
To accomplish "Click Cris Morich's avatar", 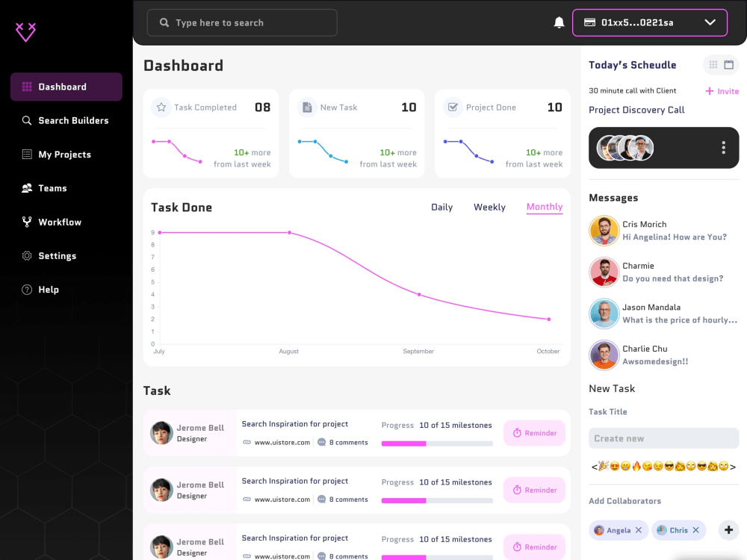I will (604, 231).
